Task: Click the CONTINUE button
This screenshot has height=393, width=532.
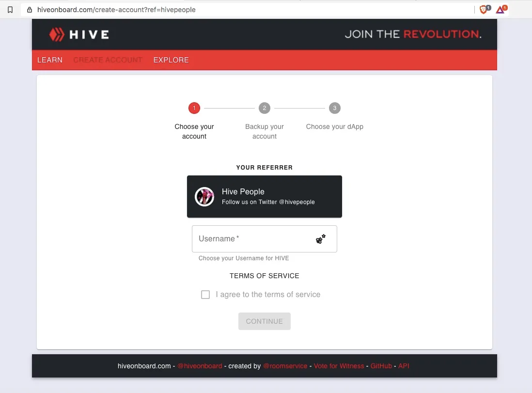Action: click(x=264, y=321)
